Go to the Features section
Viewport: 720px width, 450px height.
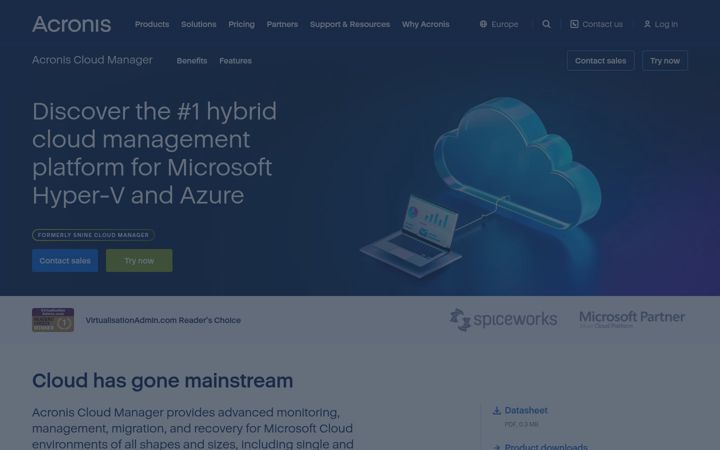(x=236, y=61)
